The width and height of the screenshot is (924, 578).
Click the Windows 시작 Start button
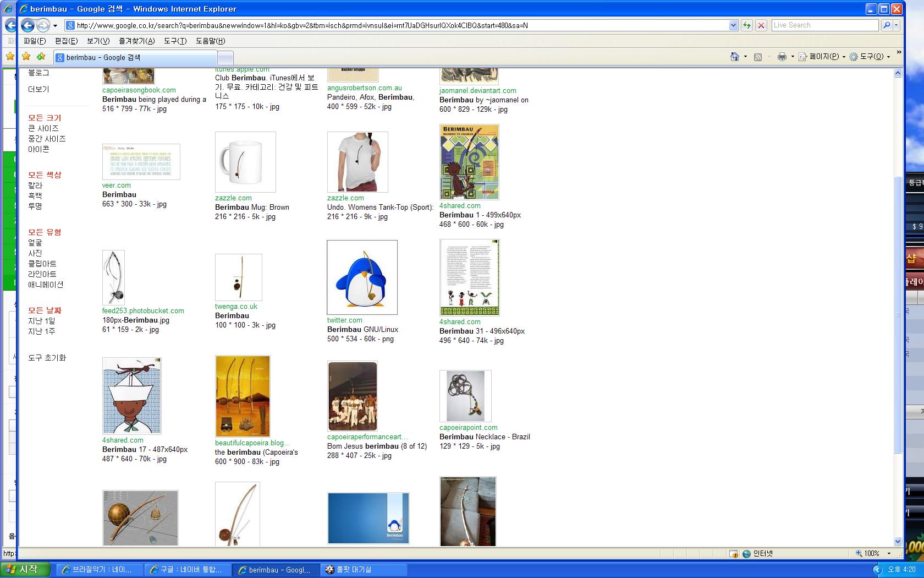pyautogui.click(x=26, y=570)
